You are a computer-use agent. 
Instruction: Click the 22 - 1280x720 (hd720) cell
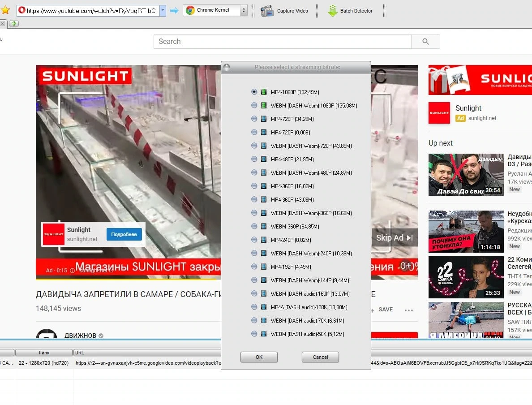point(43,363)
